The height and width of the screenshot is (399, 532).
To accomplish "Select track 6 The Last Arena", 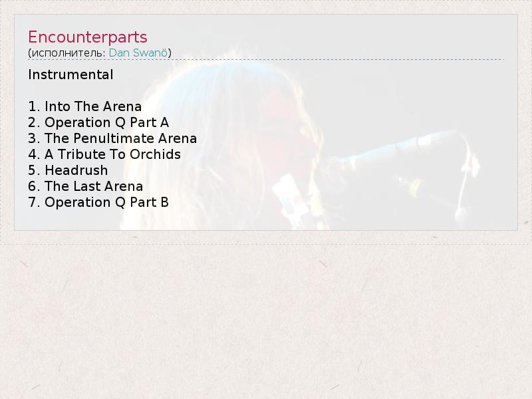I will point(86,186).
